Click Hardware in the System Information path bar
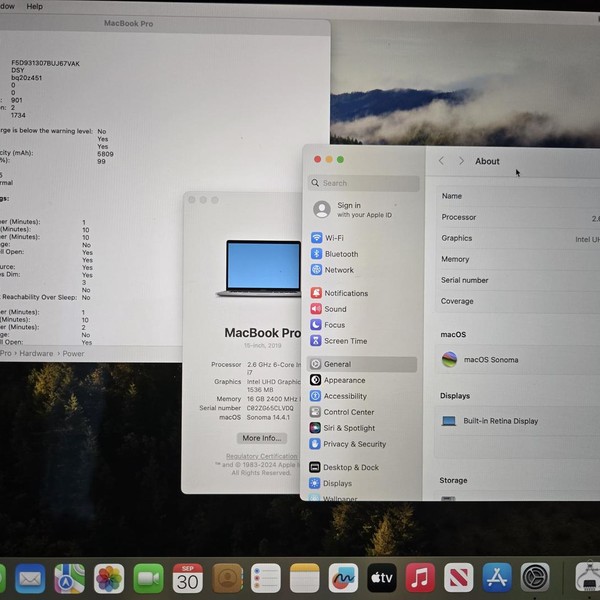 [36, 353]
